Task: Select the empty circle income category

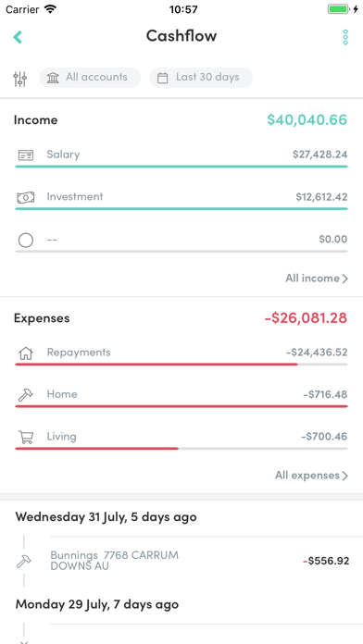Action: tap(26, 240)
